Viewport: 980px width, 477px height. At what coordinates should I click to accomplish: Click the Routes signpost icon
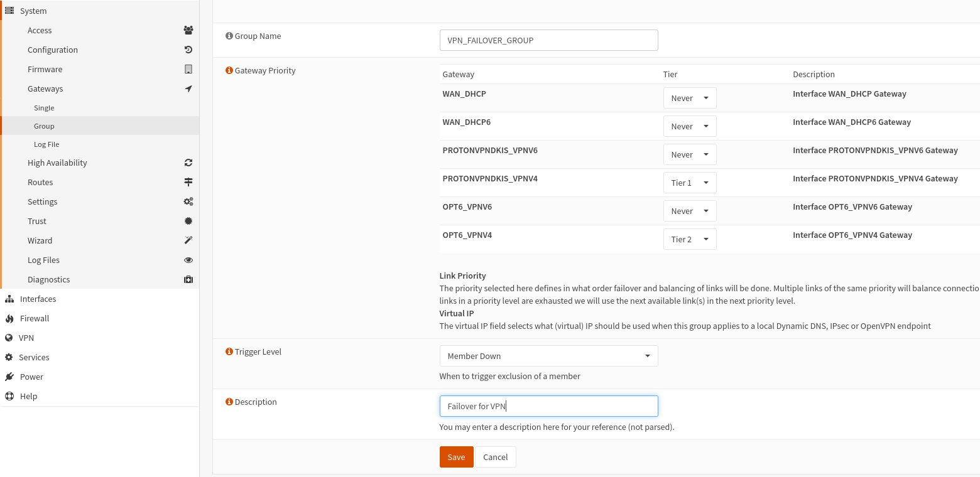188,182
